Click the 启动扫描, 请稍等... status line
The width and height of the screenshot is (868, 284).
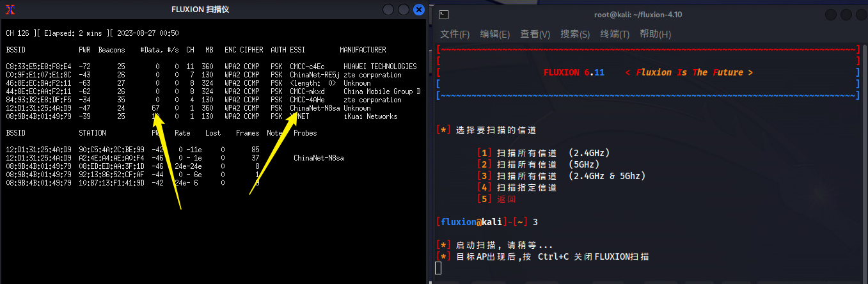[x=494, y=245]
